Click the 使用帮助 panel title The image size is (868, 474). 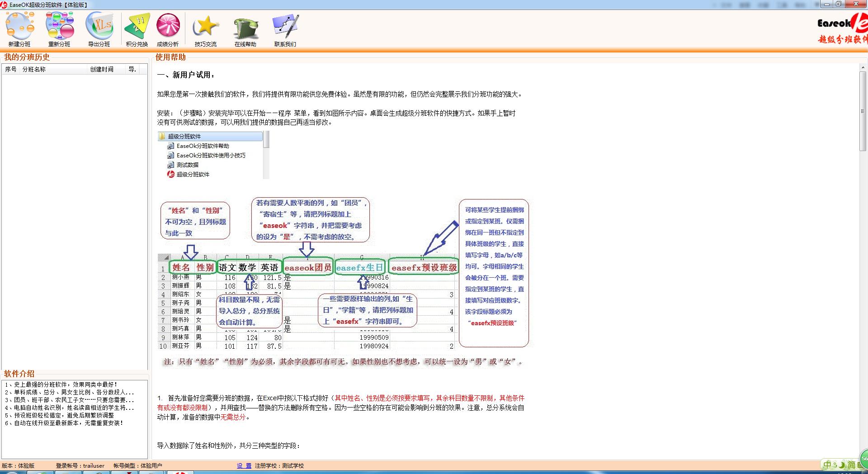coord(170,57)
